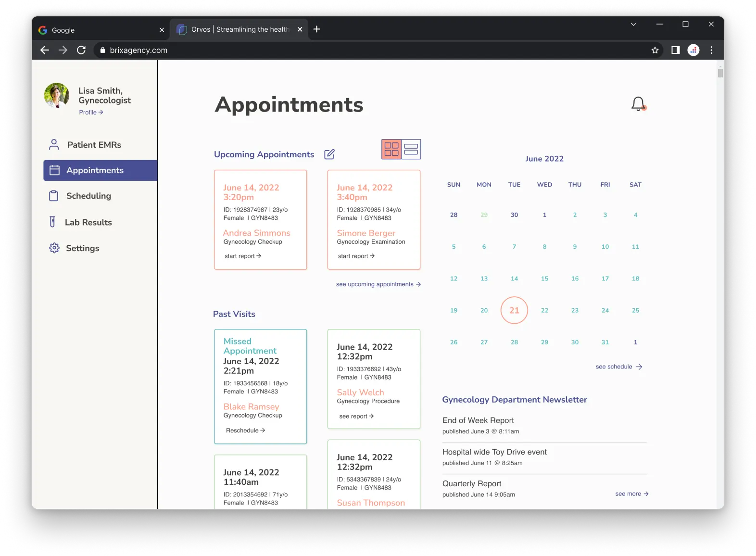Image resolution: width=756 pixels, height=556 pixels.
Task: Open Lab Results section
Action: pos(88,222)
